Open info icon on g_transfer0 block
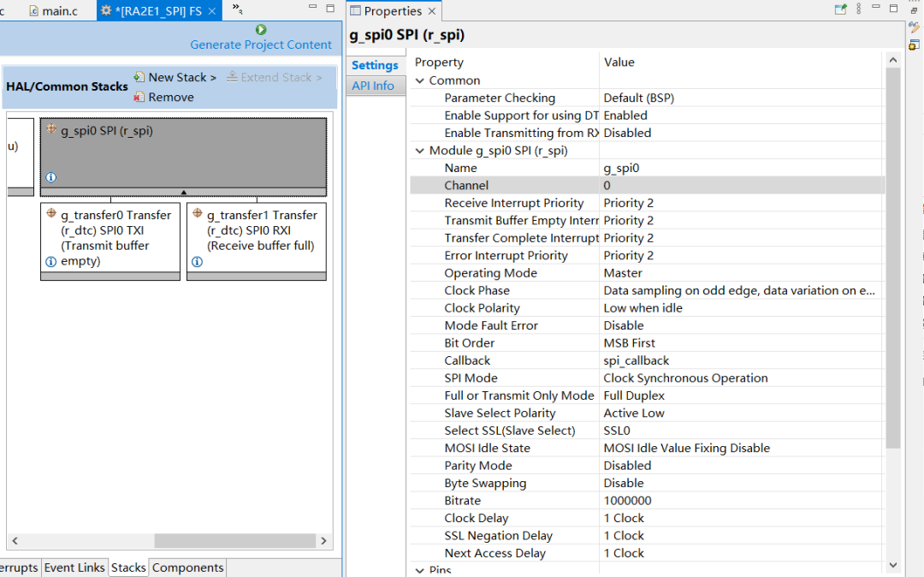 [x=50, y=262]
